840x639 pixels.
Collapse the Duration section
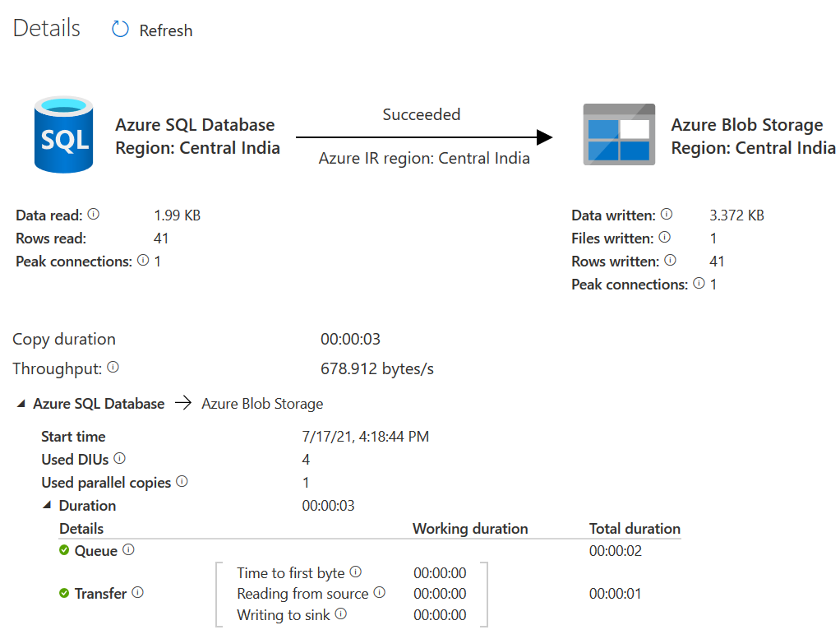coord(47,506)
